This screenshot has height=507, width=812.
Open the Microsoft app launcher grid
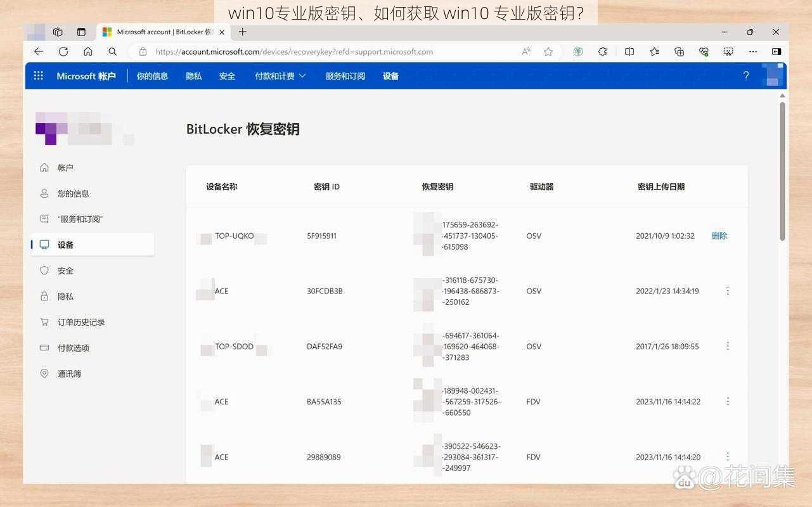point(39,75)
